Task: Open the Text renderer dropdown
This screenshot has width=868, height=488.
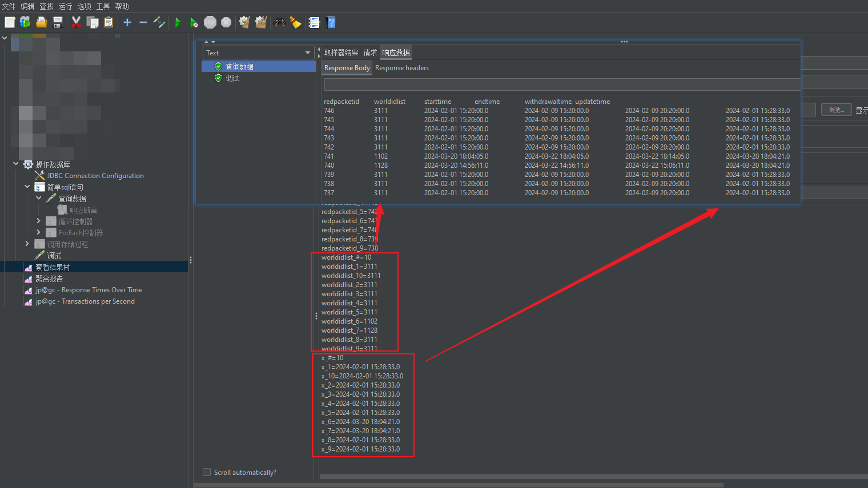Action: pyautogui.click(x=258, y=53)
